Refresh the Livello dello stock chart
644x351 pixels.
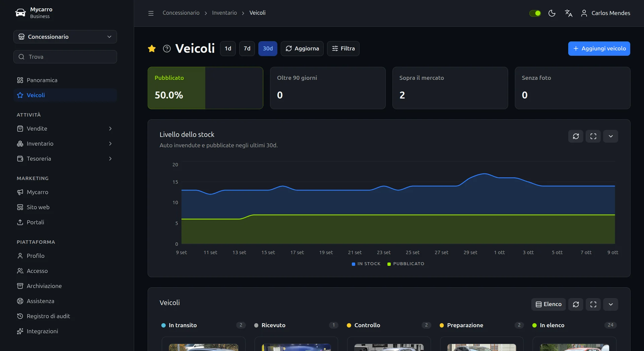pyautogui.click(x=576, y=136)
